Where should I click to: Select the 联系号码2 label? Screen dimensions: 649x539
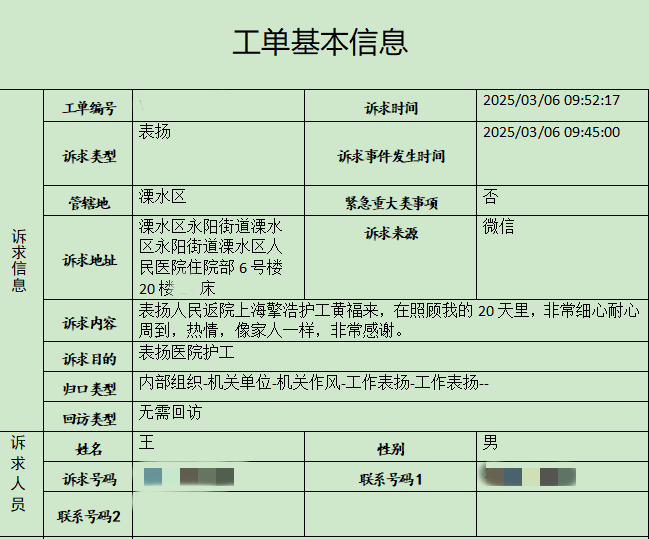point(89,517)
